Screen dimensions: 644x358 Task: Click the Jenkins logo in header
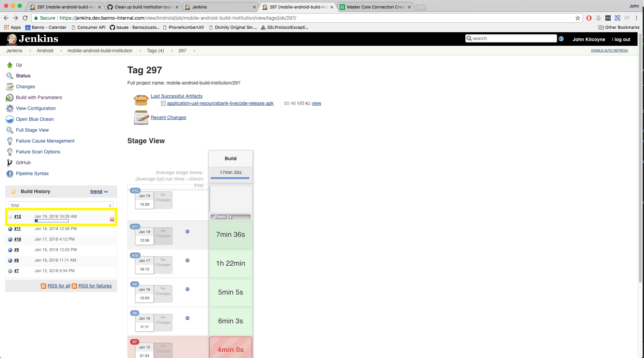coord(33,39)
